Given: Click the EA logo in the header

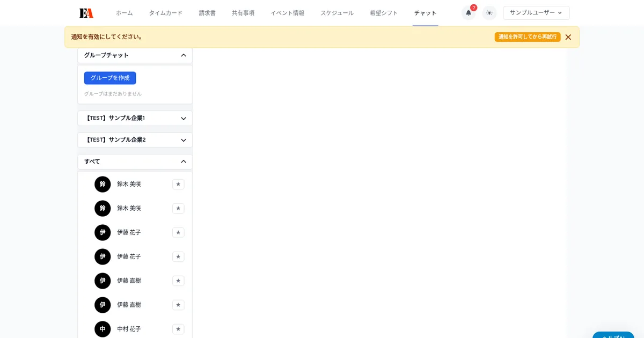Looking at the screenshot, I should pyautogui.click(x=86, y=13).
